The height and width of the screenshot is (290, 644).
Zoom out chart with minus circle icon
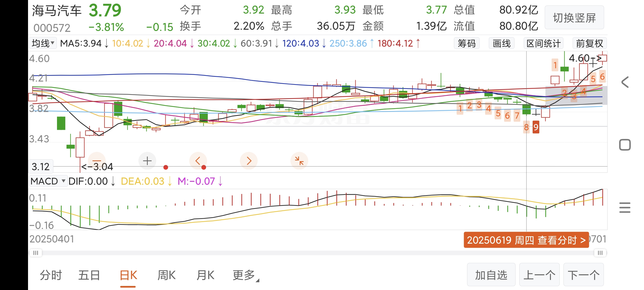(x=97, y=161)
